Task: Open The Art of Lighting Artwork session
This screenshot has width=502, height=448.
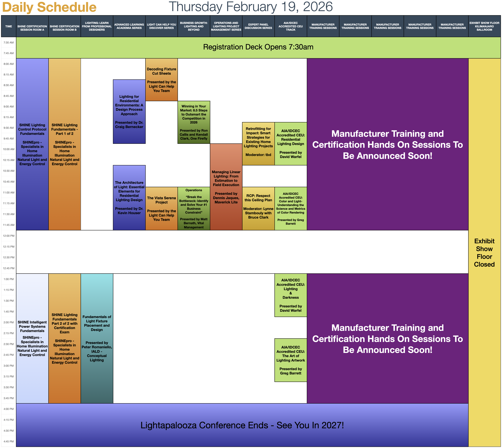Action: click(290, 360)
